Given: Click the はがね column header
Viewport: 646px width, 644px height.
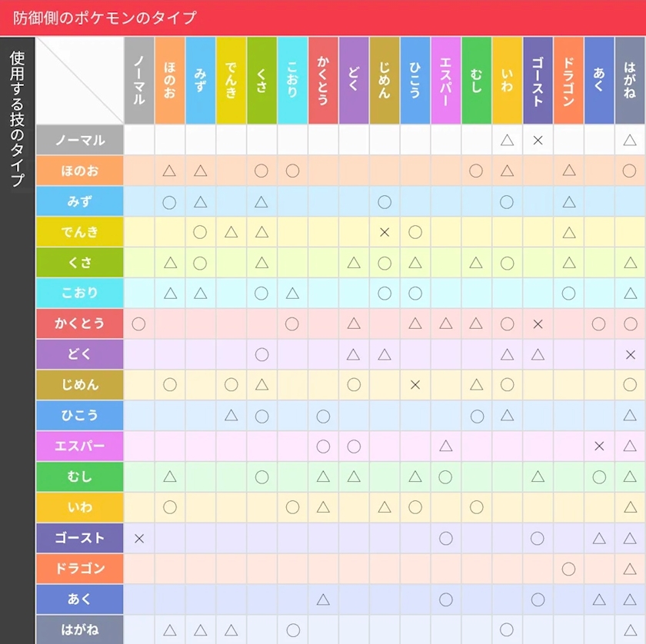Looking at the screenshot, I should point(630,80).
